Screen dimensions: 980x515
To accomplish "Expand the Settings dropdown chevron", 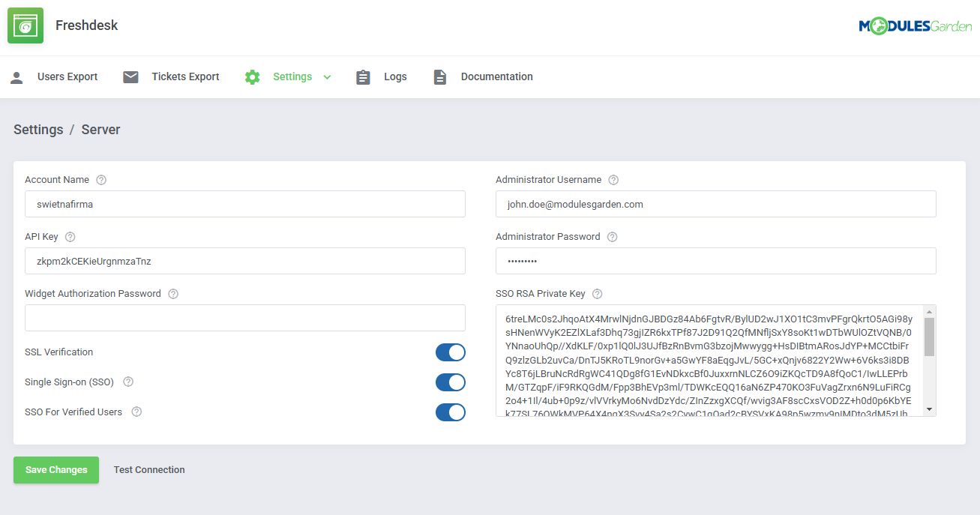I will (327, 76).
